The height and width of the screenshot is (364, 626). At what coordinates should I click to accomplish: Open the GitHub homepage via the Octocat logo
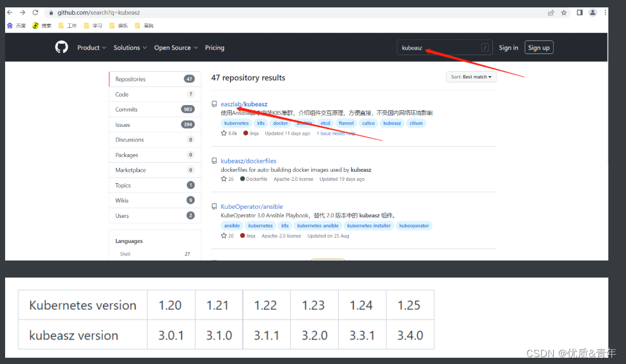(x=61, y=48)
